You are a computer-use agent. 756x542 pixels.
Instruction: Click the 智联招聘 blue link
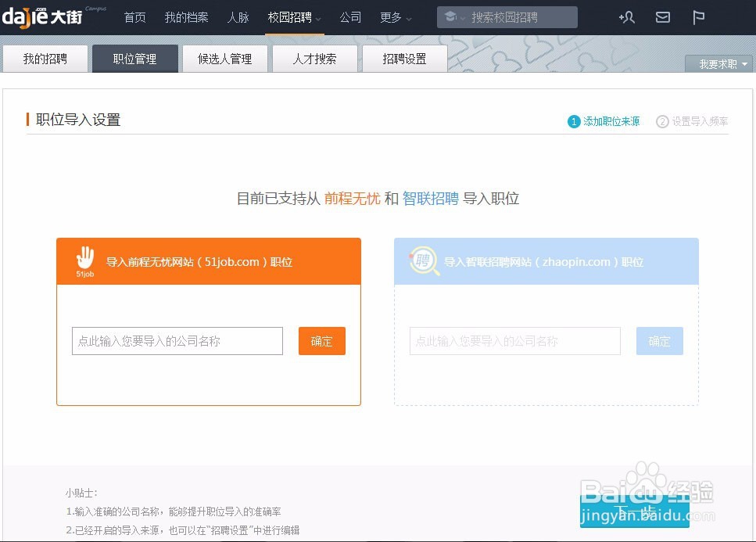pos(430,198)
